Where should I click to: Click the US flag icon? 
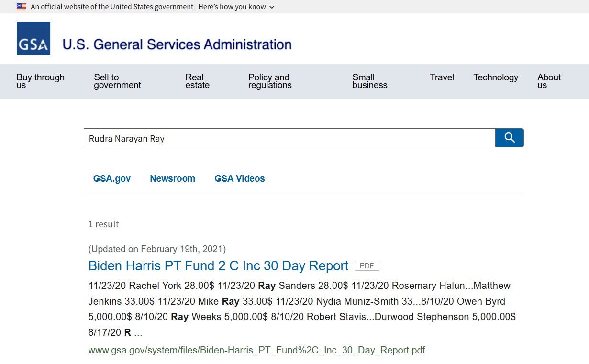coord(22,7)
